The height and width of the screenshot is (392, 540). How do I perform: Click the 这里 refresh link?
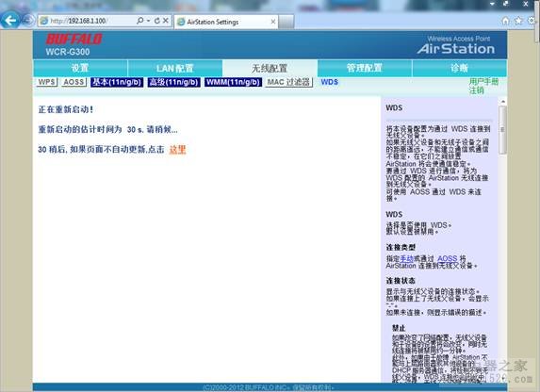click(x=177, y=150)
